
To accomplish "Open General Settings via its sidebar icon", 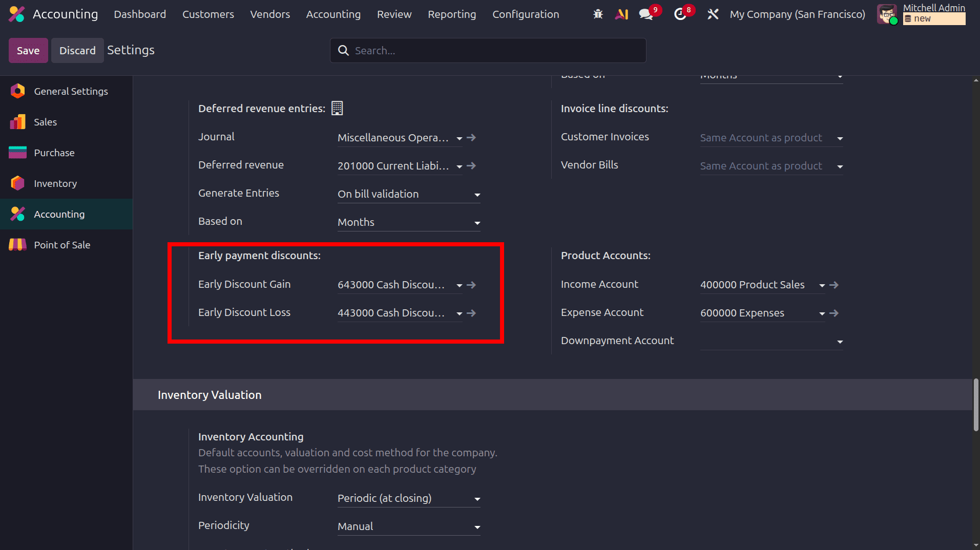I will [x=17, y=91].
